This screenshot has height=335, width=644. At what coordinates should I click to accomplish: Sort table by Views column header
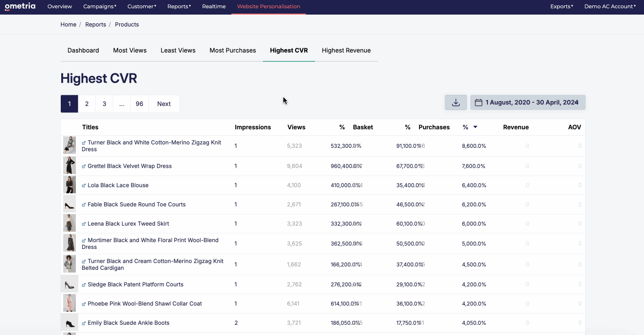296,127
